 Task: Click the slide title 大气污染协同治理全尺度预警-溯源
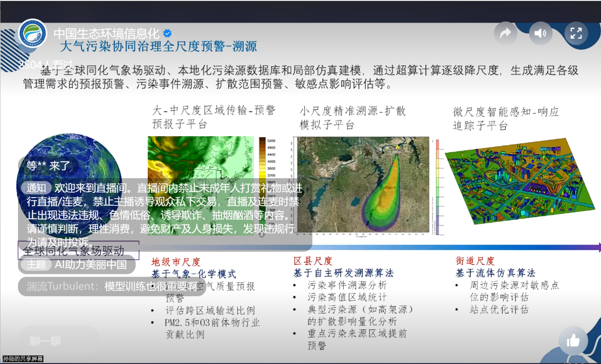tap(159, 46)
